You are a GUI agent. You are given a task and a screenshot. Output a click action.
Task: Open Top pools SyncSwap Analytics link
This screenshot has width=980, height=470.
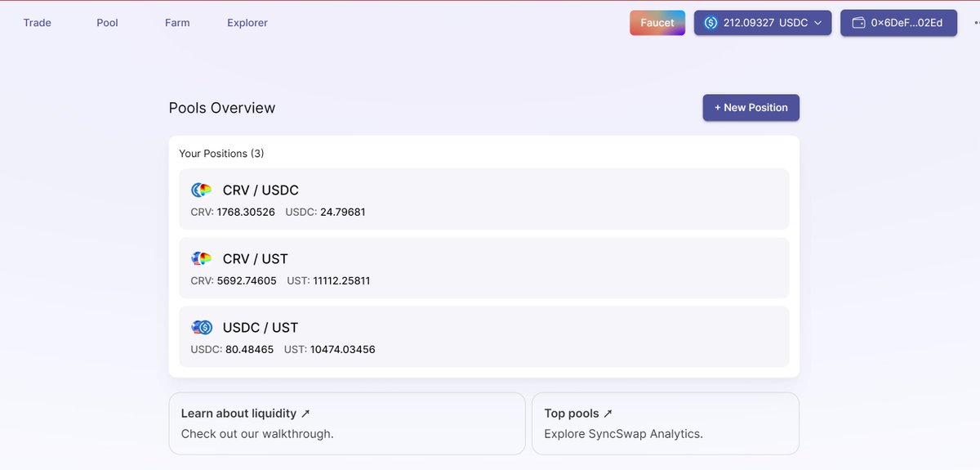666,423
